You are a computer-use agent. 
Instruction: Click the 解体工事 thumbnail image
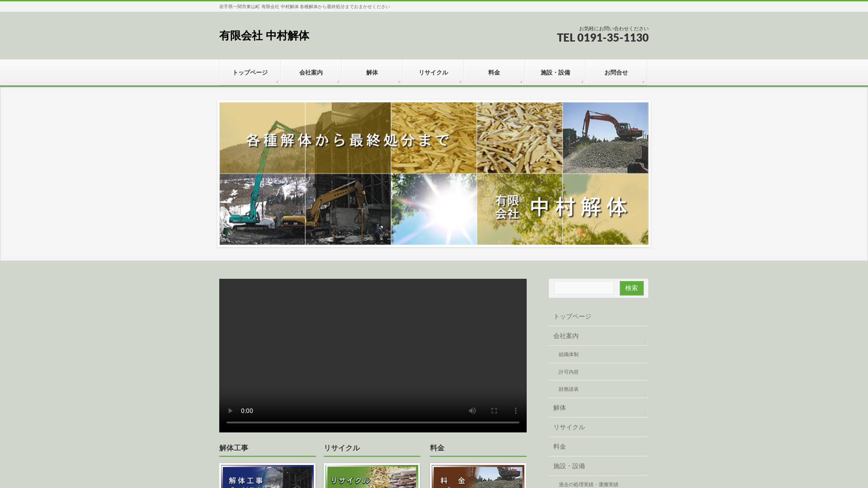pyautogui.click(x=267, y=477)
